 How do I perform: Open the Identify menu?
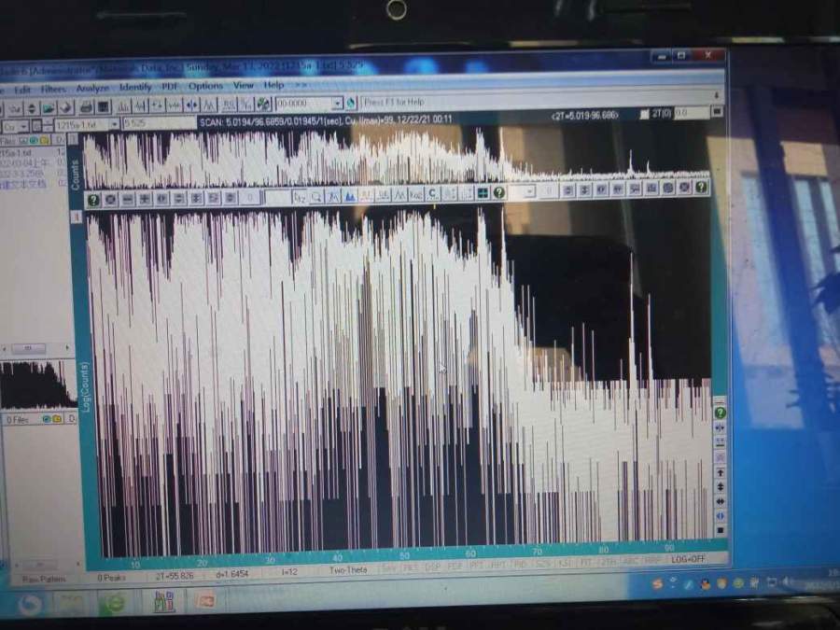coord(135,87)
